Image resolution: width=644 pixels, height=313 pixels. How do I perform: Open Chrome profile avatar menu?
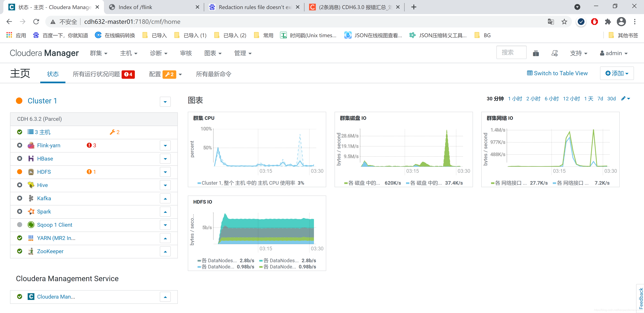point(621,22)
